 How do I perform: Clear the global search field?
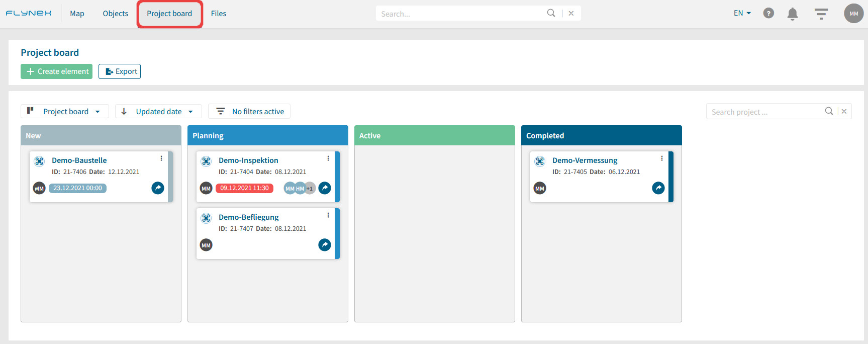pos(571,14)
